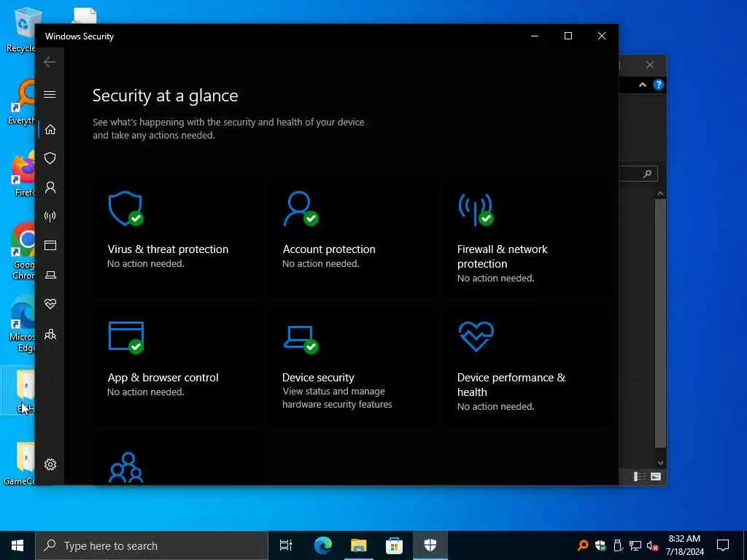Select the Recycle Bin desktop icon

coord(20,29)
